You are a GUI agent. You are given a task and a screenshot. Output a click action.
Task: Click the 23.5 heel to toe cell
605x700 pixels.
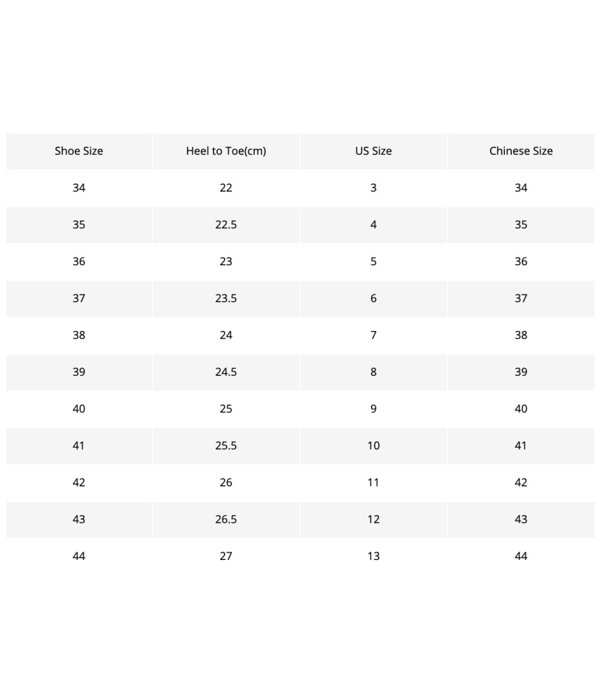click(226, 298)
